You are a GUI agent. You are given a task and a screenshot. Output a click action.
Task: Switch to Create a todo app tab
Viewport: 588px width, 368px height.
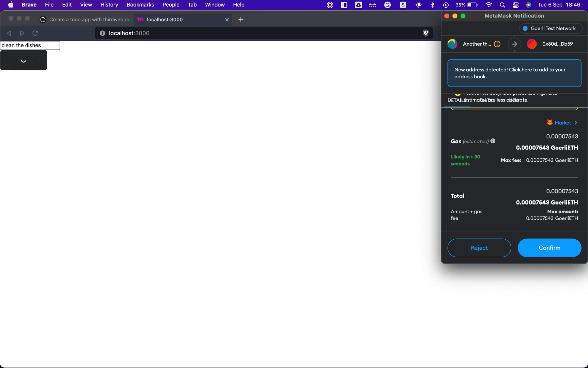pyautogui.click(x=87, y=19)
